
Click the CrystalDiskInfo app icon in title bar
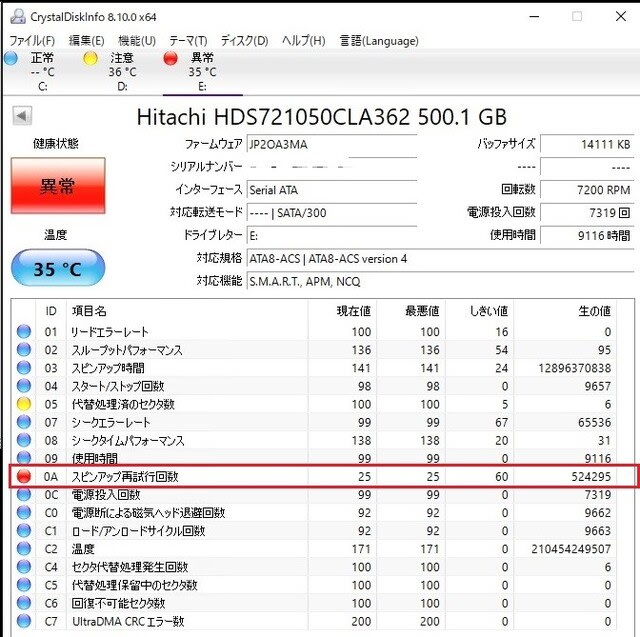pyautogui.click(x=18, y=16)
